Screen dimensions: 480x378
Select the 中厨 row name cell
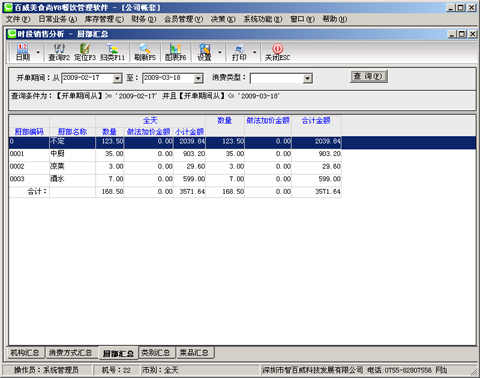tap(72, 154)
